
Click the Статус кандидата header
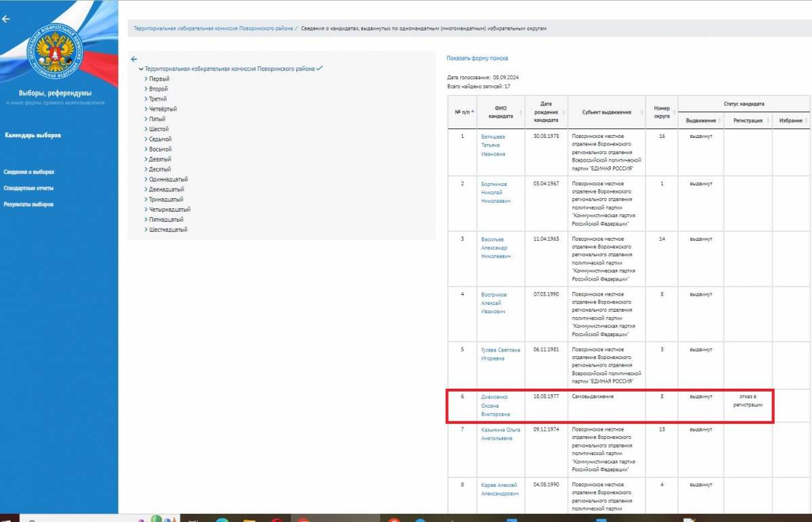click(x=744, y=104)
